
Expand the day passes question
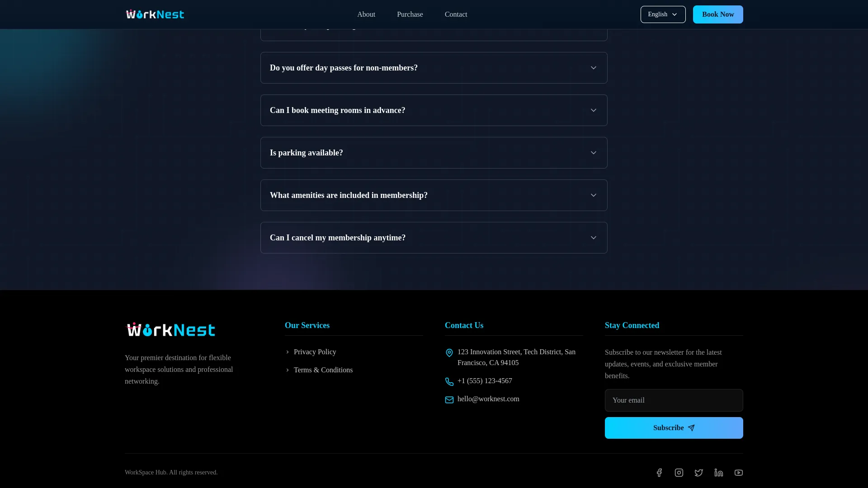[434, 68]
